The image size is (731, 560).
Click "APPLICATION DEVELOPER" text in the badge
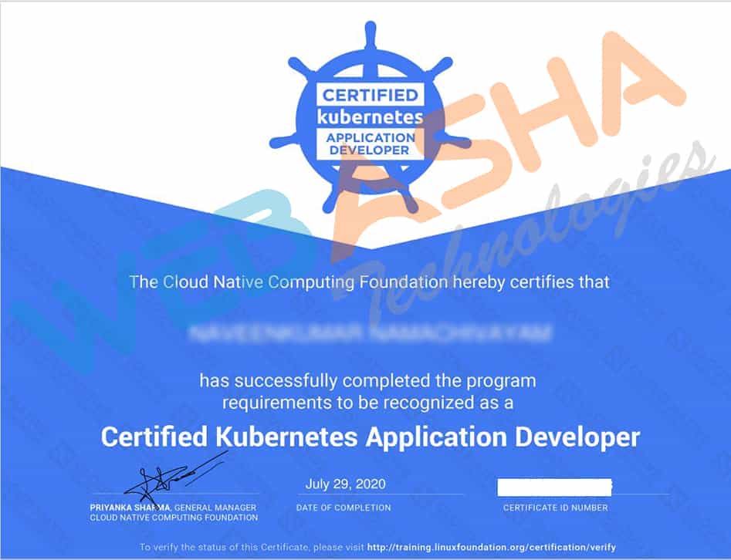[x=371, y=144]
